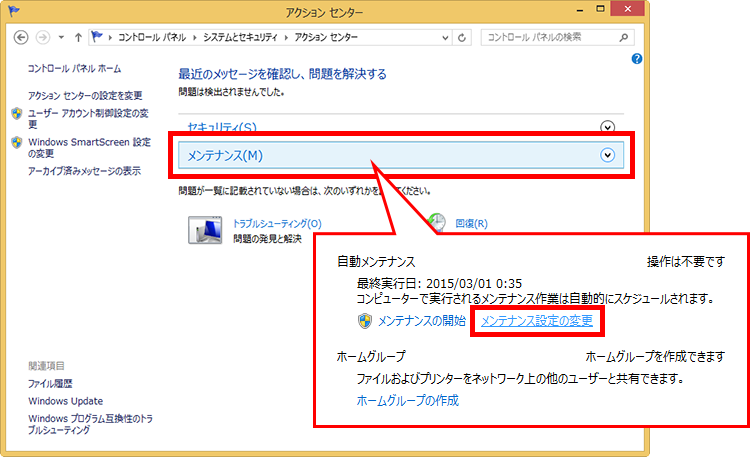This screenshot has height=457, width=750.
Task: Open help via the blue question mark
Action: [x=637, y=59]
